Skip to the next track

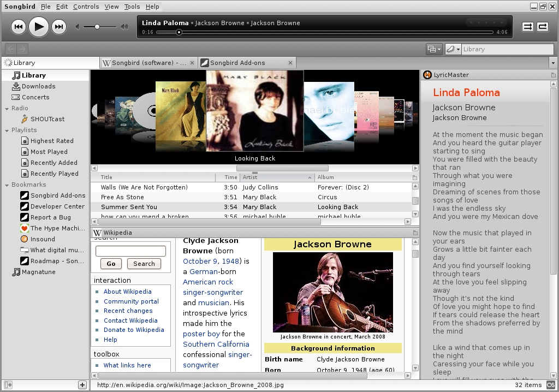pyautogui.click(x=59, y=26)
